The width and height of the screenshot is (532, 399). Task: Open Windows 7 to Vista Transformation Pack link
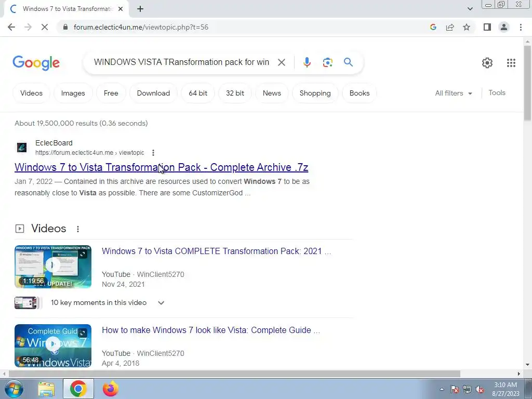(161, 167)
